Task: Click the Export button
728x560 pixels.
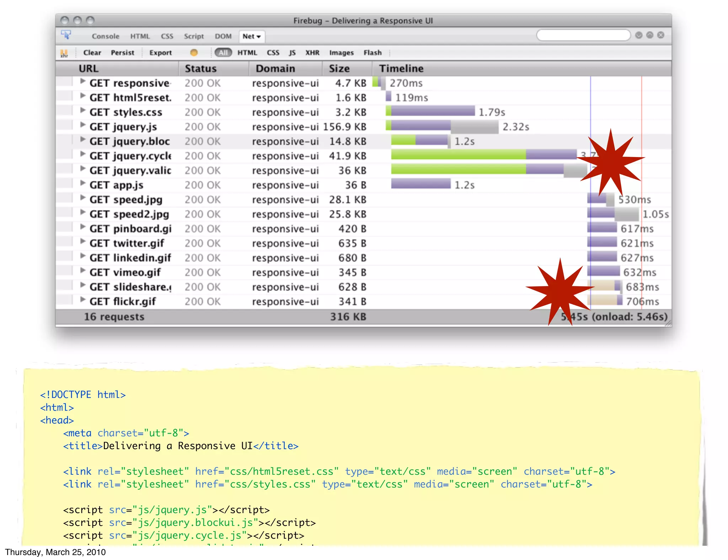Action: click(160, 53)
